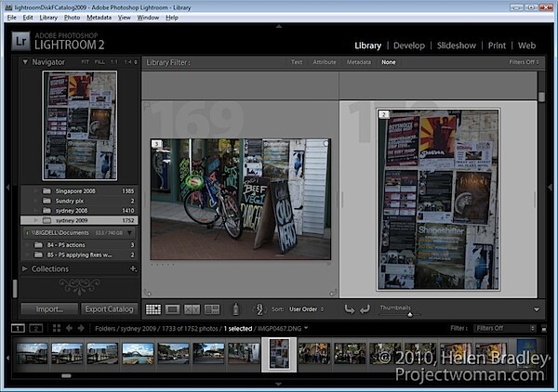Click the filmstrip grid view icon
The height and width of the screenshot is (392, 558).
(57, 328)
